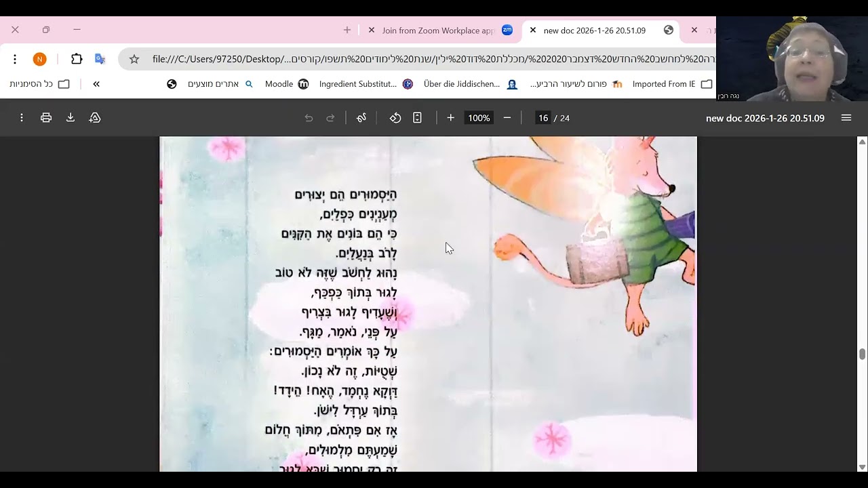Undo the last annotation
Image resolution: width=868 pixels, height=488 pixels.
[x=309, y=118]
